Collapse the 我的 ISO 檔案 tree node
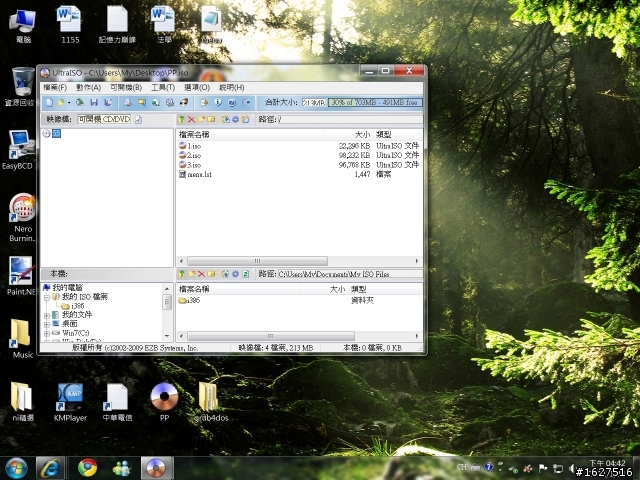Viewport: 640px width, 480px height. (47, 297)
